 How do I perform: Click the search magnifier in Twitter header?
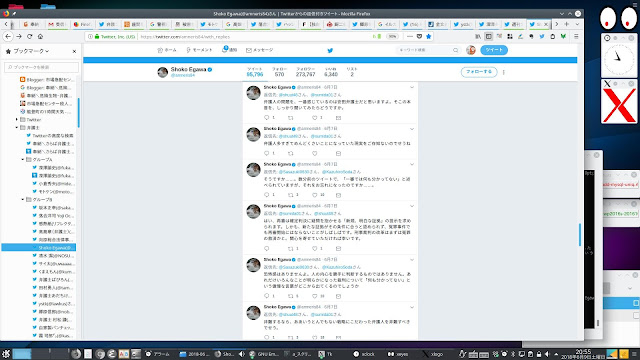point(456,50)
